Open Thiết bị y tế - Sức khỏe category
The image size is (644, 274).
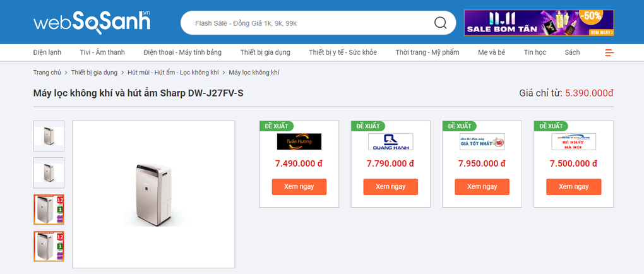coord(343,52)
